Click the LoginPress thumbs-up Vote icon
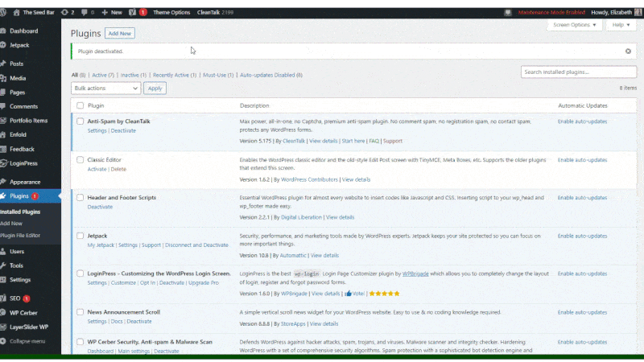This screenshot has width=644, height=362. pos(349,294)
